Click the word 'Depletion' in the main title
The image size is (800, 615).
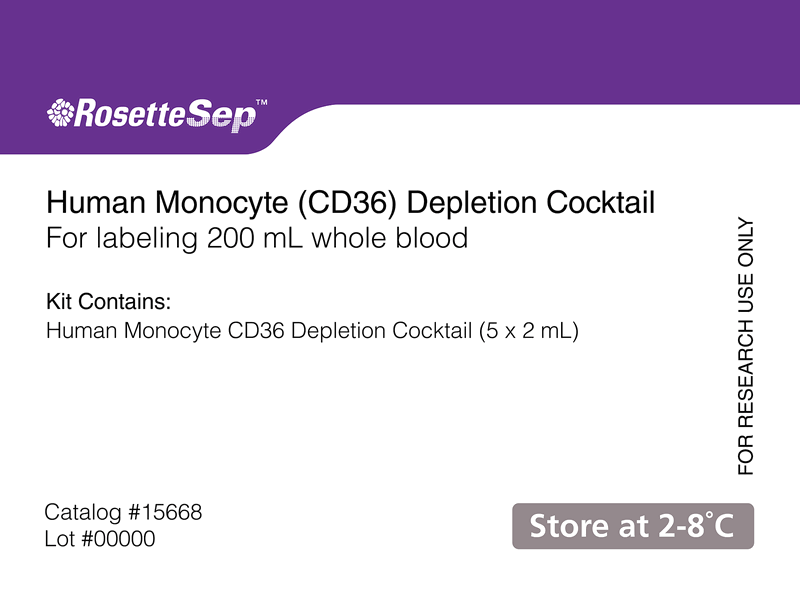pos(472,204)
